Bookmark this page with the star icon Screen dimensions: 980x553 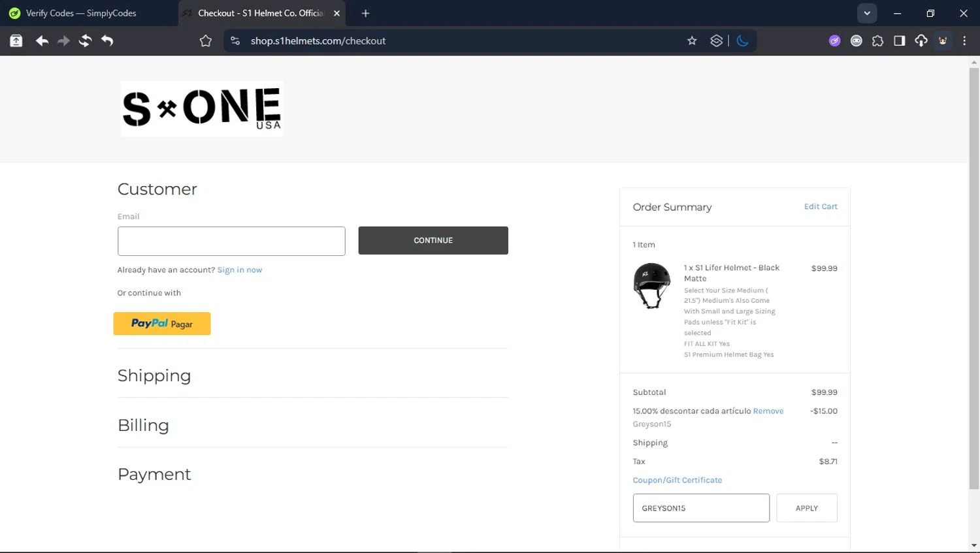[x=692, y=40]
